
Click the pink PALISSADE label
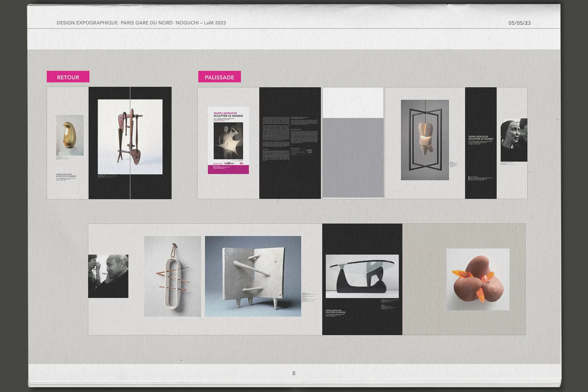point(219,77)
